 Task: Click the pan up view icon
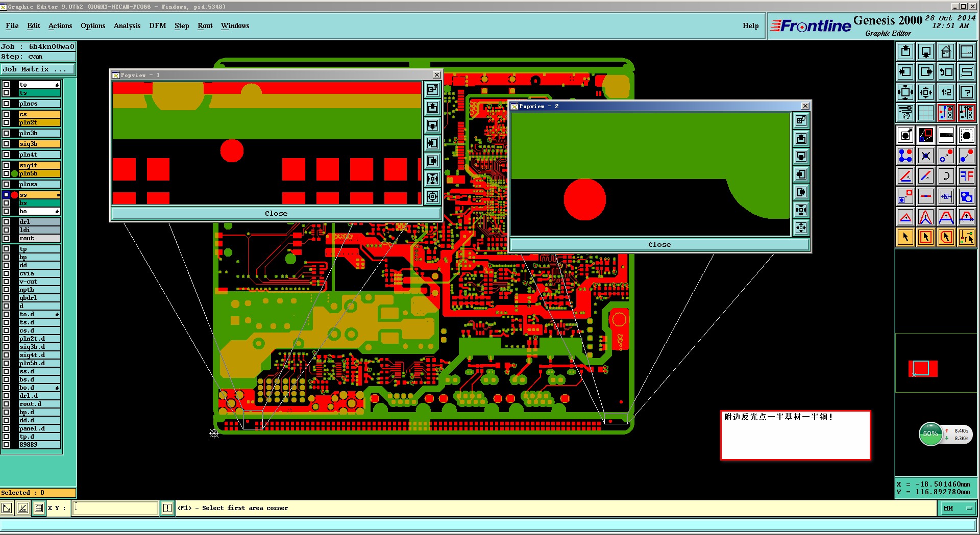pyautogui.click(x=905, y=52)
